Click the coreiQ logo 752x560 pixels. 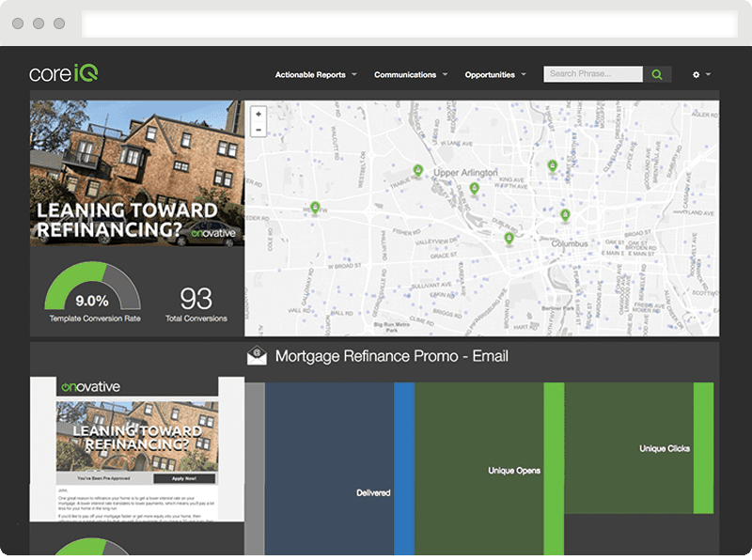63,73
